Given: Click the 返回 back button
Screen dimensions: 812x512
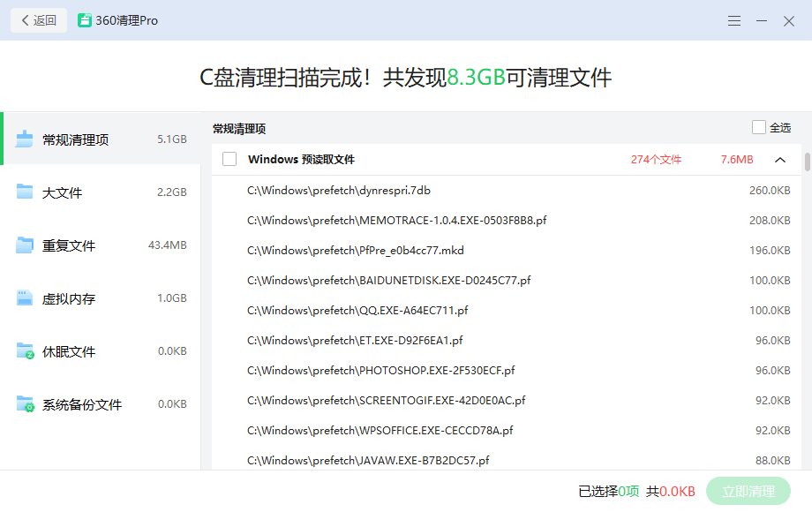Looking at the screenshot, I should click(37, 19).
